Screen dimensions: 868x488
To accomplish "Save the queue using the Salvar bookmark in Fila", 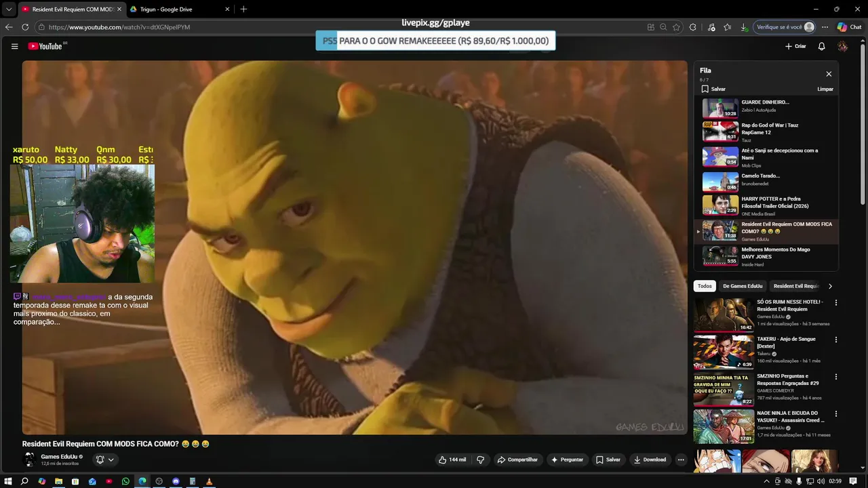I will click(713, 89).
